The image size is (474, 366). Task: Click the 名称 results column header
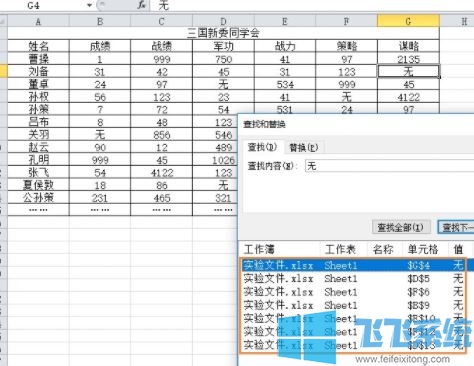(384, 249)
